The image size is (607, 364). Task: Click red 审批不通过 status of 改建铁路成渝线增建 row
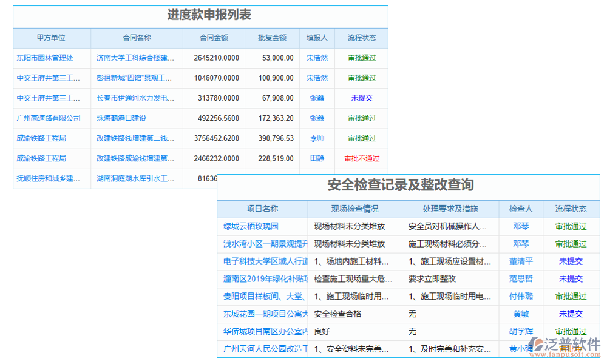tap(361, 158)
